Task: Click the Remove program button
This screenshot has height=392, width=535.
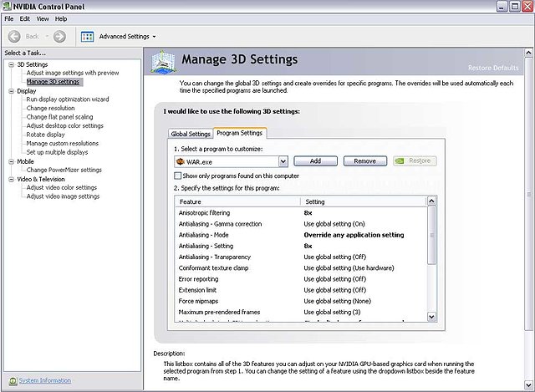Action: [x=364, y=160]
